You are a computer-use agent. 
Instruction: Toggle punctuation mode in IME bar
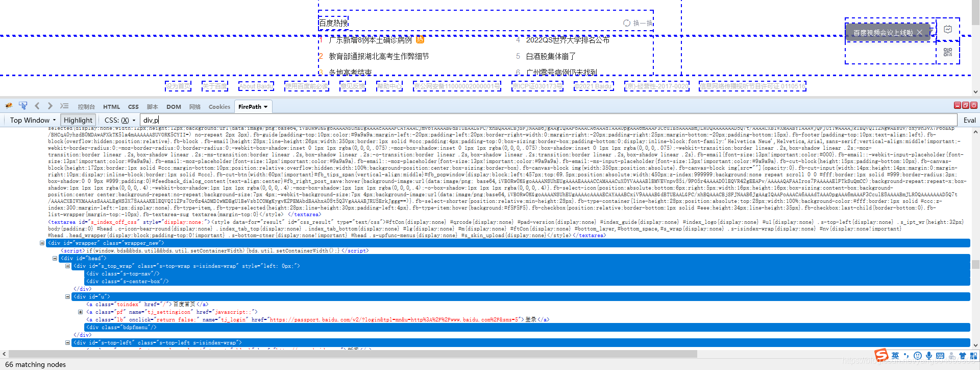click(x=906, y=356)
